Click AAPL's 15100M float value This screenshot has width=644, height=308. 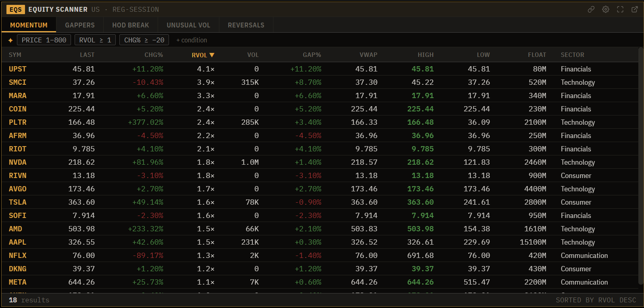[533, 242]
